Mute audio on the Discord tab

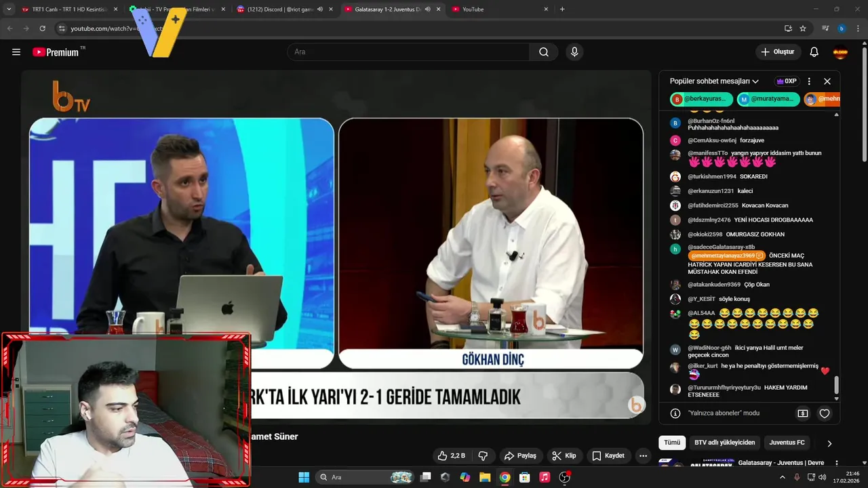tap(320, 9)
